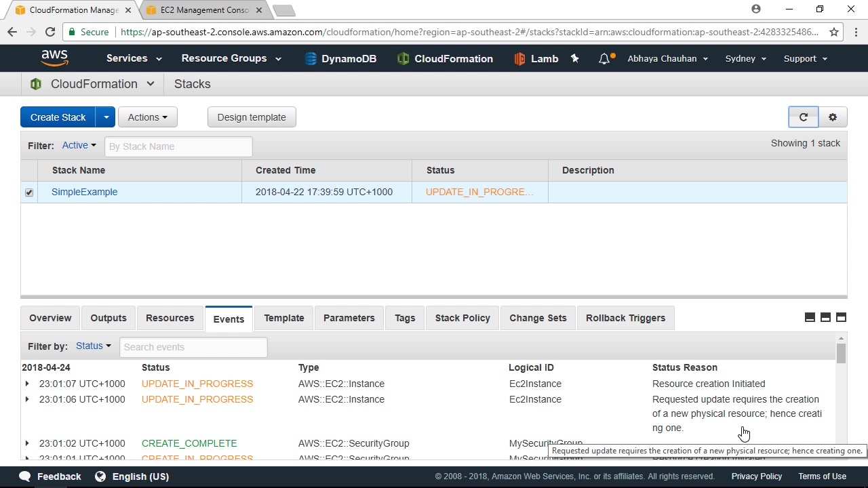Open the CloudFormation breadcrumb dropdown

tap(151, 84)
